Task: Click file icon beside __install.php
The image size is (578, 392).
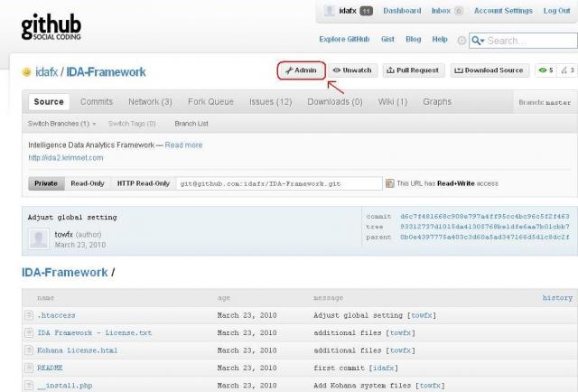Action: click(29, 386)
